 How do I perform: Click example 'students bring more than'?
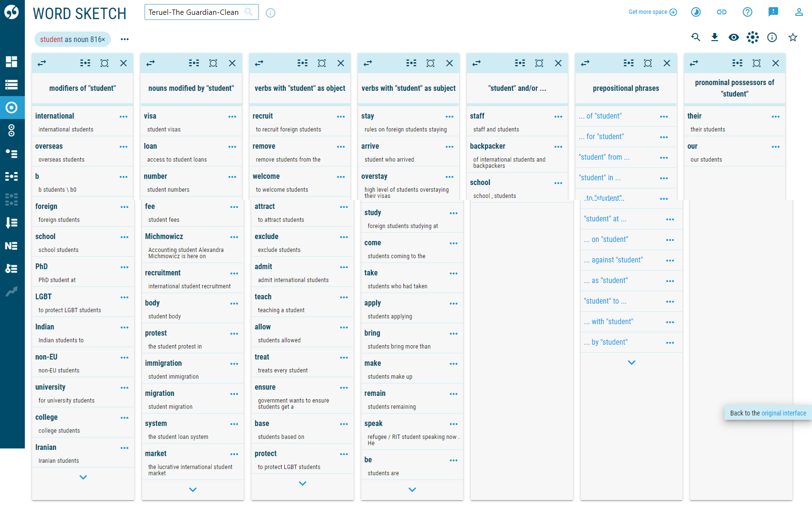399,347
